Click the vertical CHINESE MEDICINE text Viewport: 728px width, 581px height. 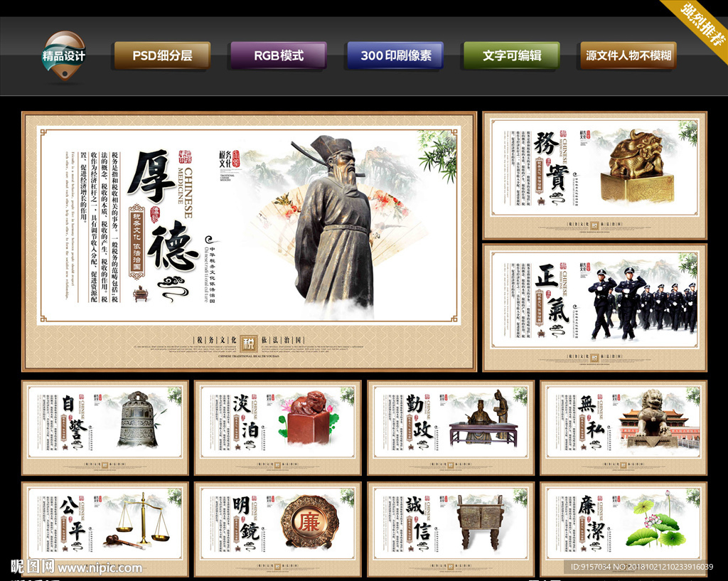184,192
